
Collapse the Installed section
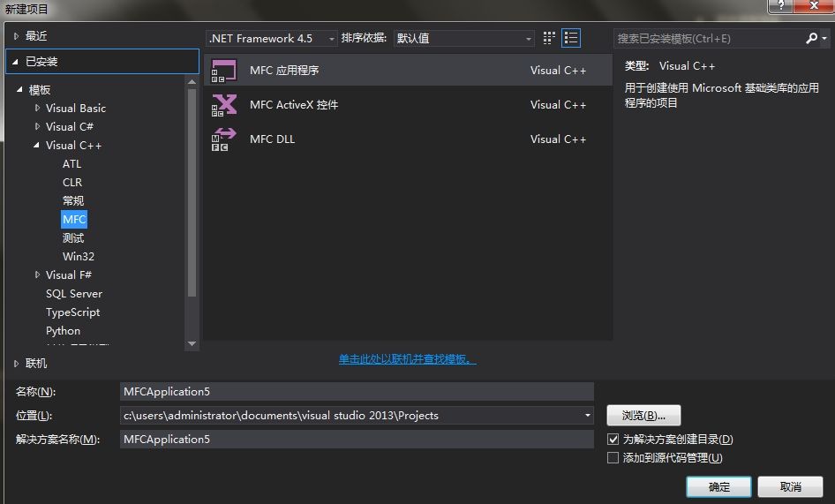[x=15, y=62]
